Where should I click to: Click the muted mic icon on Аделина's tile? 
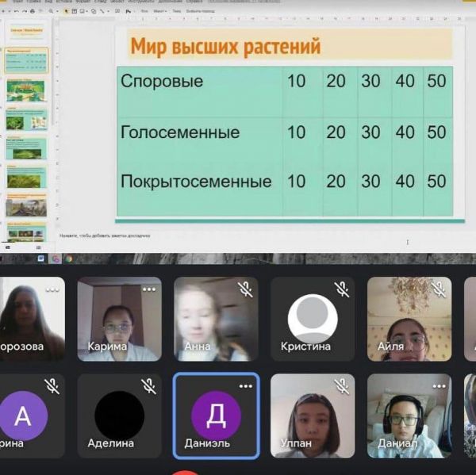[148, 386]
